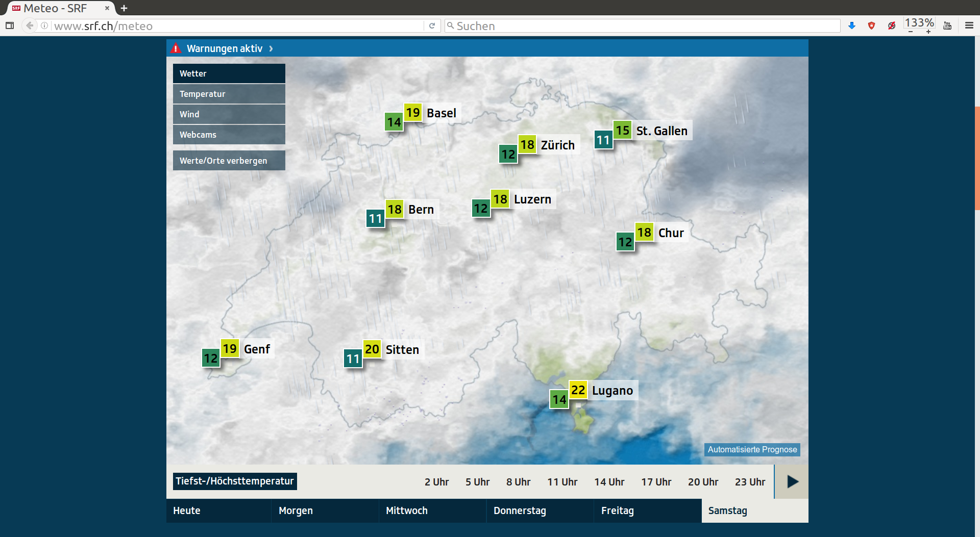Select Bern on the weather map
The image size is (980, 537).
[421, 210]
